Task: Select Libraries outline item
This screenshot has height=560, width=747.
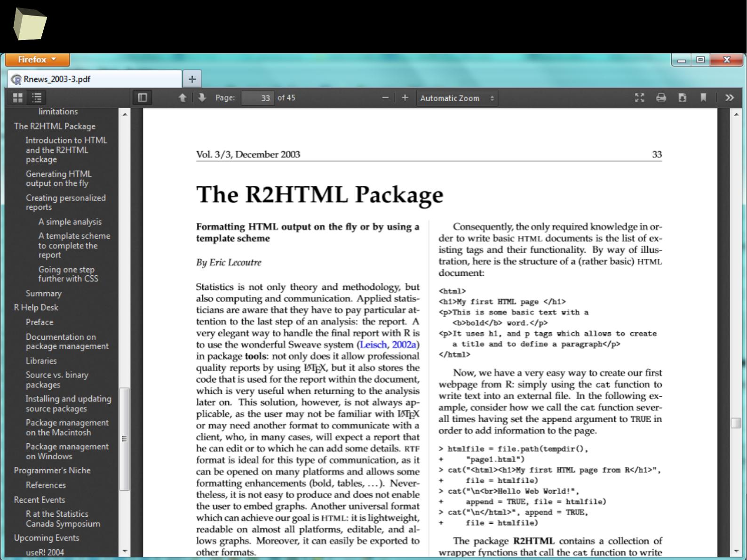Action: (41, 361)
